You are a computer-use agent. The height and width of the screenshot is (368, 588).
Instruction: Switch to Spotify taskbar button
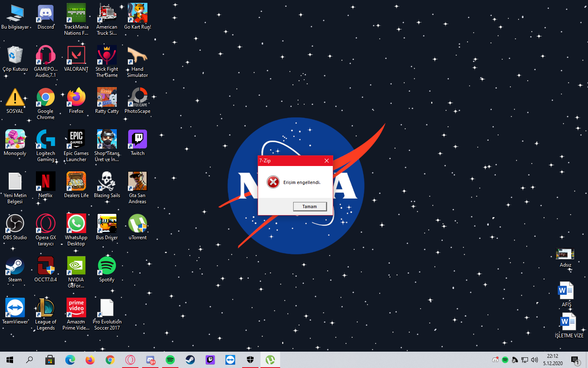click(170, 360)
